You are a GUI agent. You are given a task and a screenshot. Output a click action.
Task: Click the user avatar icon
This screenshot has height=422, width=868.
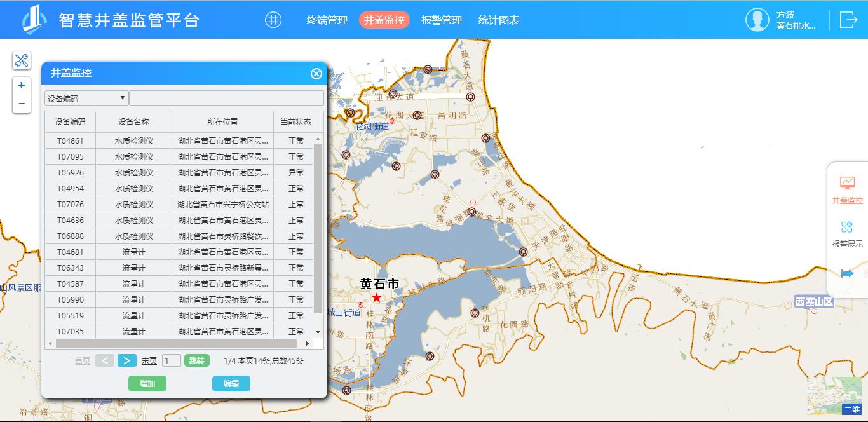(757, 20)
